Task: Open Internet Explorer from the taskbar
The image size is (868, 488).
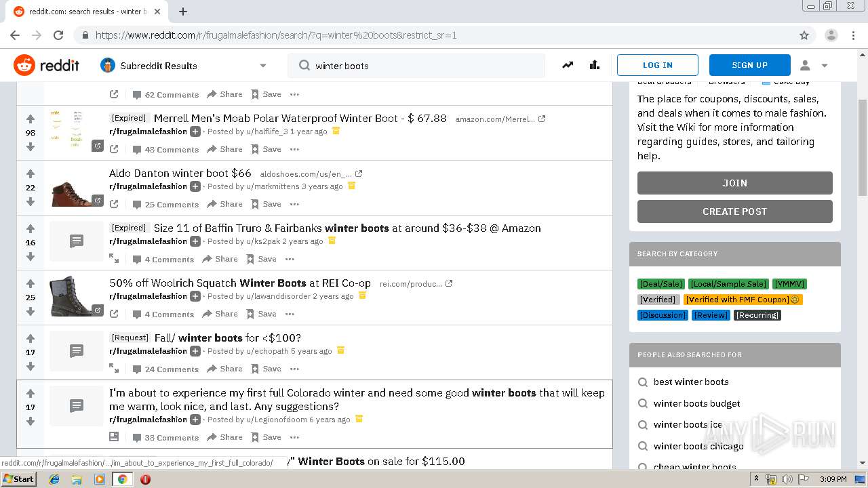Action: tap(54, 479)
